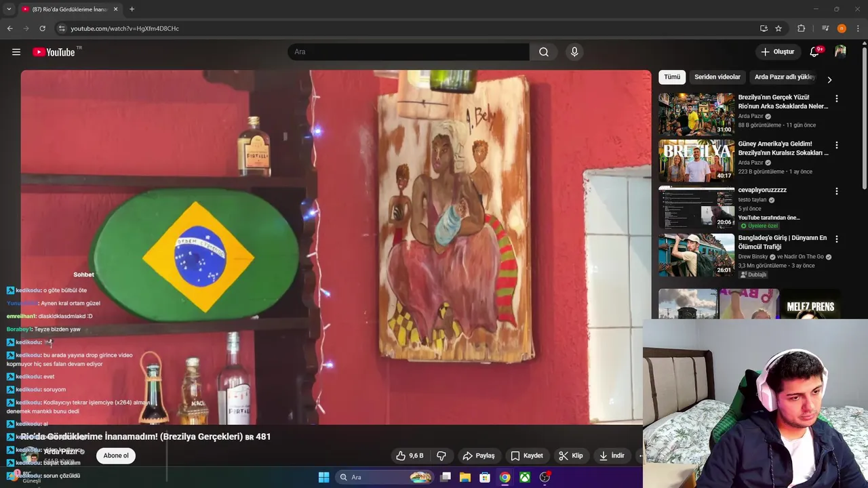868x488 pixels.
Task: Click the search magnifier button
Action: [x=544, y=52]
